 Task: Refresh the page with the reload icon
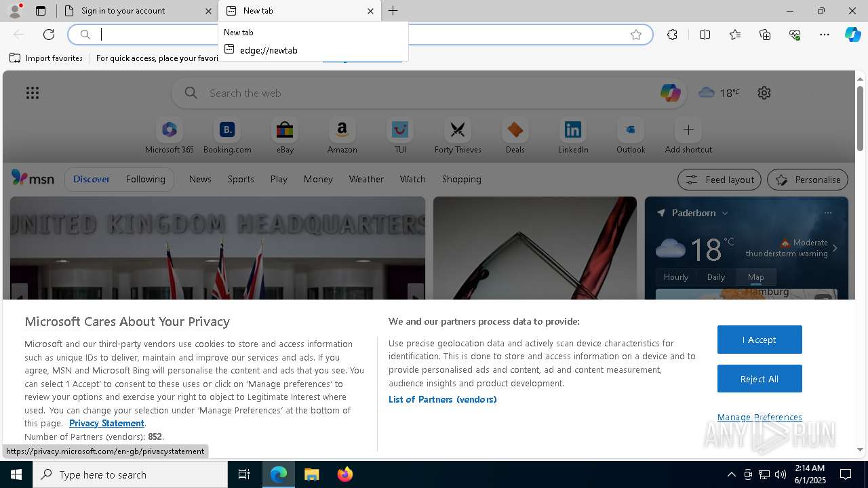pyautogui.click(x=49, y=35)
